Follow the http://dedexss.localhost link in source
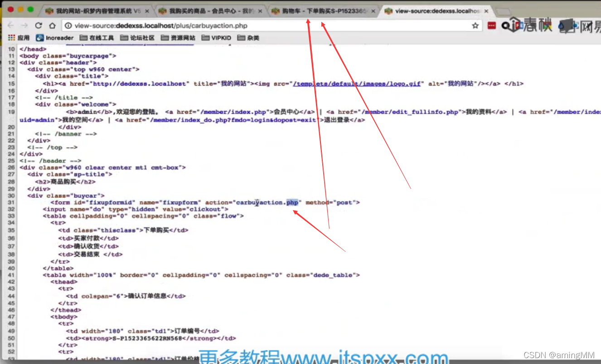The image size is (601, 364). [x=140, y=84]
